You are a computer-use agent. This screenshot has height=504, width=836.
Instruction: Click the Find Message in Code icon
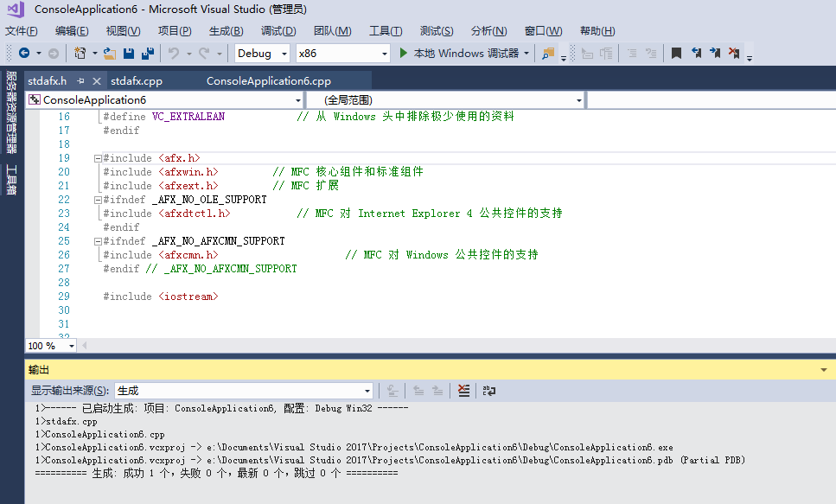click(392, 391)
